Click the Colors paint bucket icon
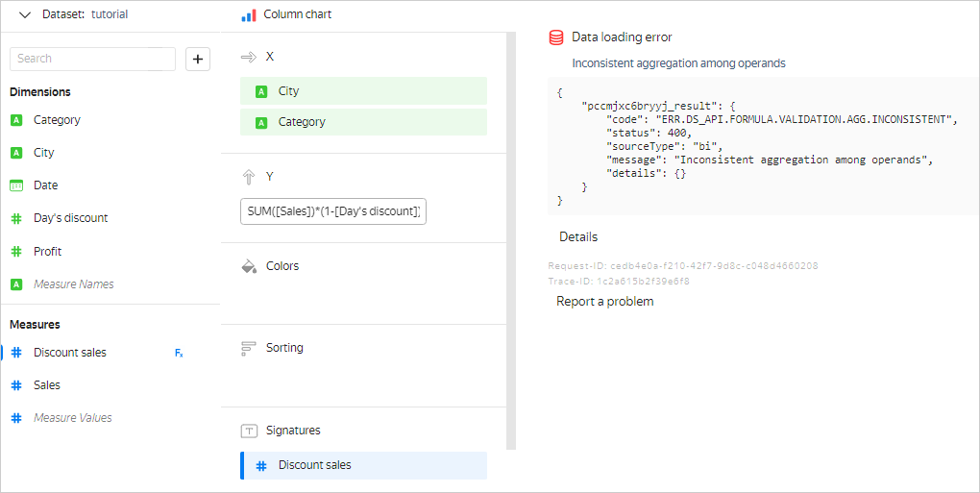980x493 pixels. [x=248, y=266]
